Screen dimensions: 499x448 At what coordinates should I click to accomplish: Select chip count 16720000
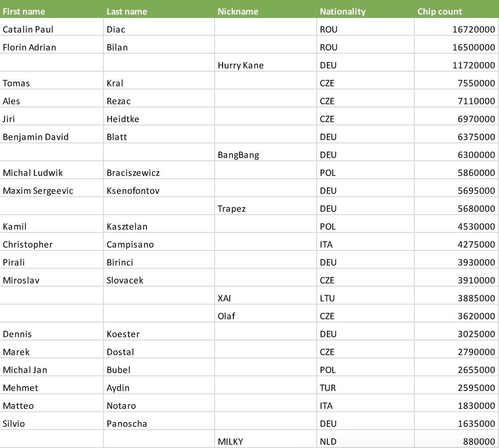pyautogui.click(x=473, y=30)
